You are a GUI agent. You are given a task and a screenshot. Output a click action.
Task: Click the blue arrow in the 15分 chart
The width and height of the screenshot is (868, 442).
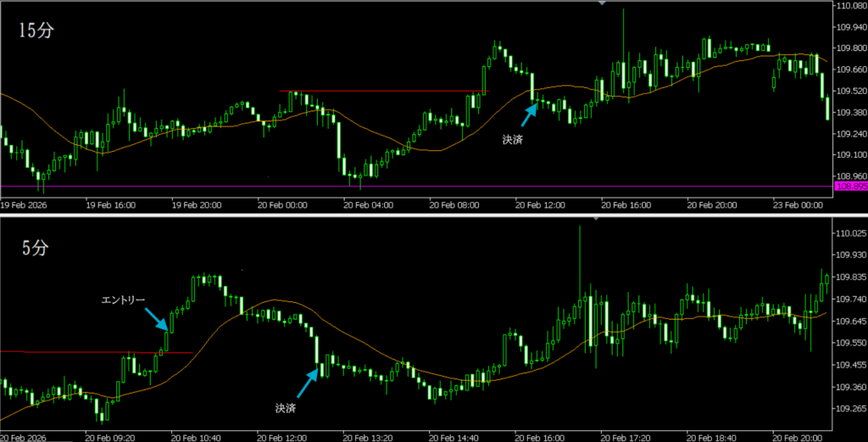click(x=528, y=115)
